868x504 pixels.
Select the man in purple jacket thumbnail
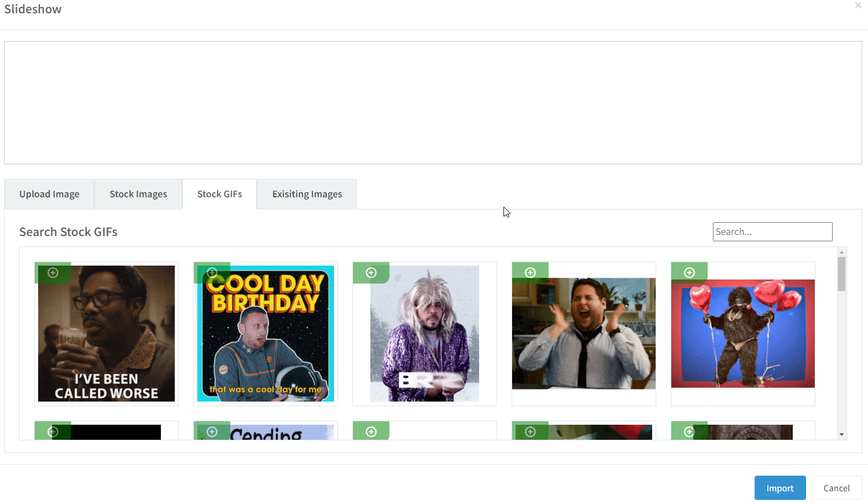coord(425,334)
